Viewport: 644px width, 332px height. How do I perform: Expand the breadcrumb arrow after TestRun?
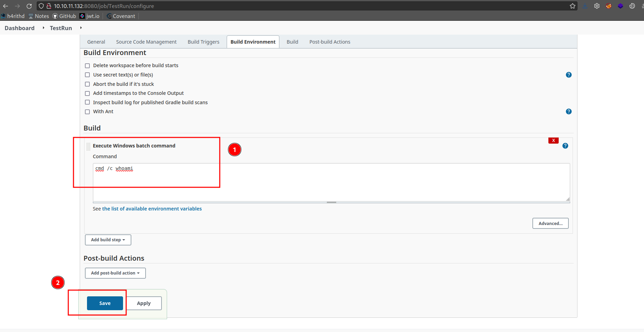pos(81,28)
